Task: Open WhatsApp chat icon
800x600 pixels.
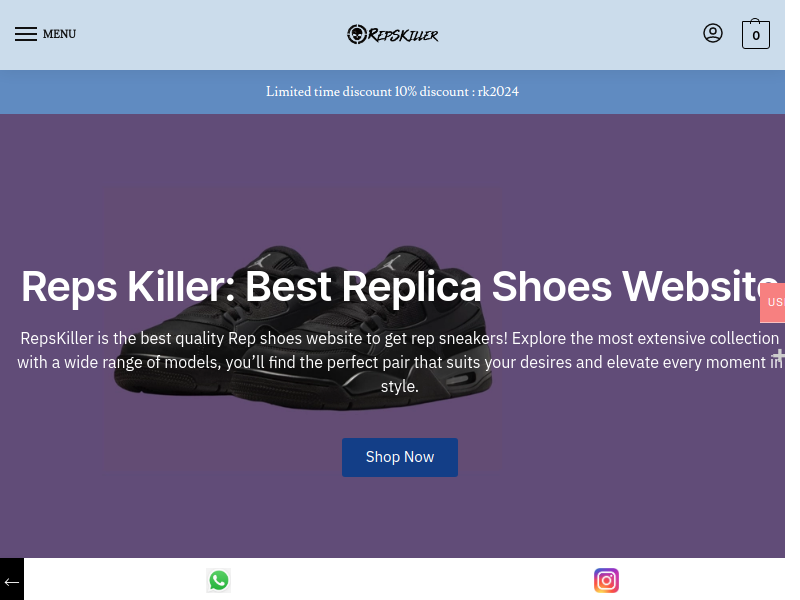Action: 219,581
